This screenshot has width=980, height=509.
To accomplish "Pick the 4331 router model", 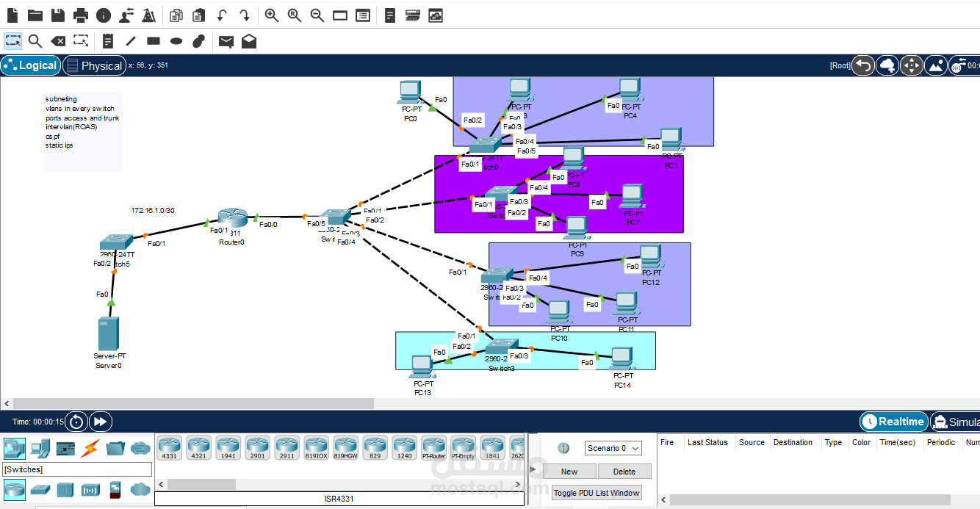I will (170, 448).
